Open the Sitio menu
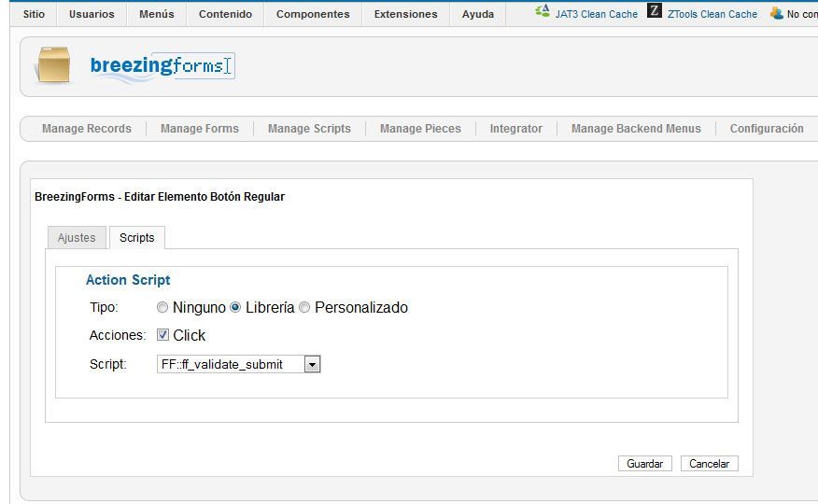Screen dimensions: 818x504 34,14
